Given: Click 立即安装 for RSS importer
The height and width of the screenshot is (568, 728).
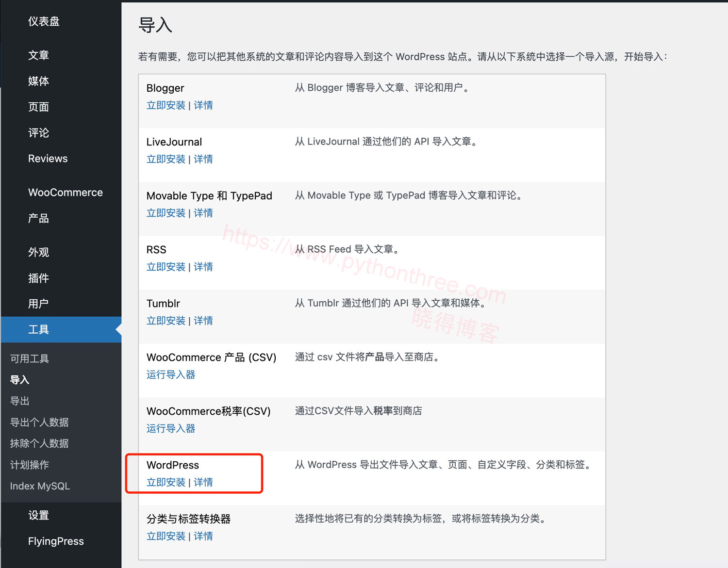Looking at the screenshot, I should click(x=166, y=267).
